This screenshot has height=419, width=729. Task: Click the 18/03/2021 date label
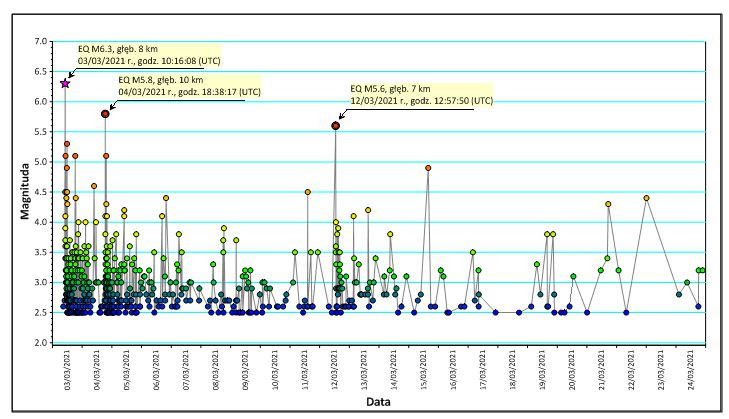click(x=513, y=370)
